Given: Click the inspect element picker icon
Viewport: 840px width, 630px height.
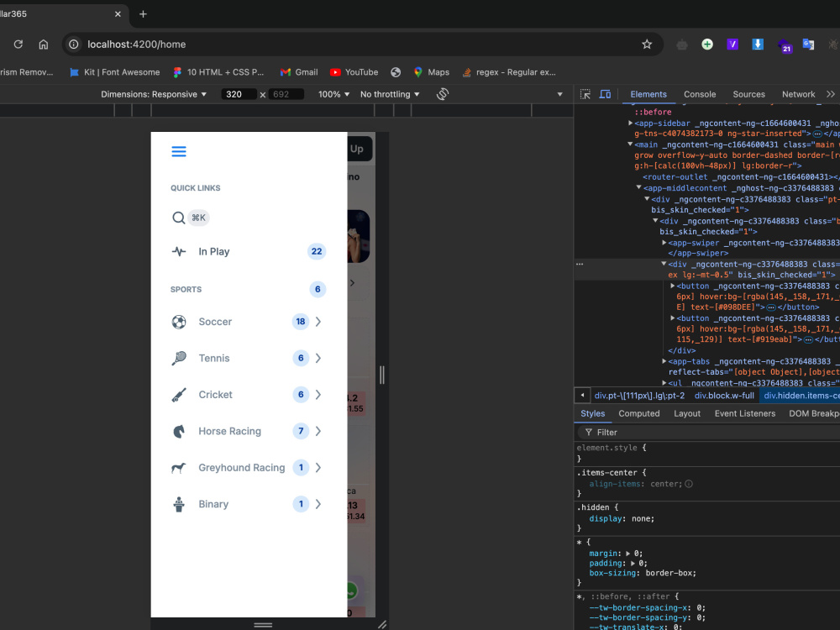Looking at the screenshot, I should 585,94.
